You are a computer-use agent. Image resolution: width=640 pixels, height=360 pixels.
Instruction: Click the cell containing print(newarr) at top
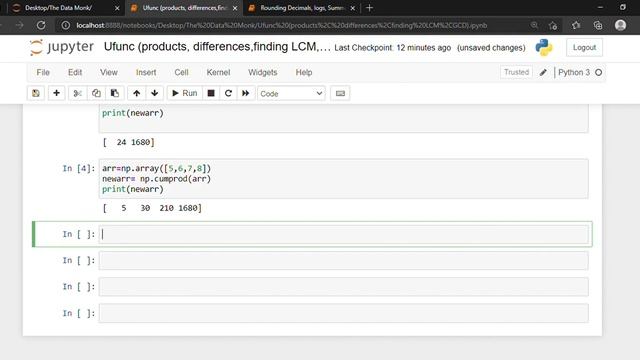pyautogui.click(x=343, y=118)
